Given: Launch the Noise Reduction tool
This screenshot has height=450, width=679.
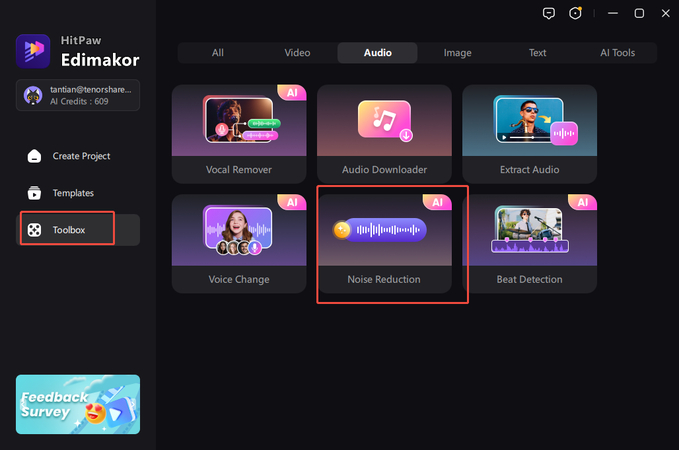Looking at the screenshot, I should (x=384, y=243).
